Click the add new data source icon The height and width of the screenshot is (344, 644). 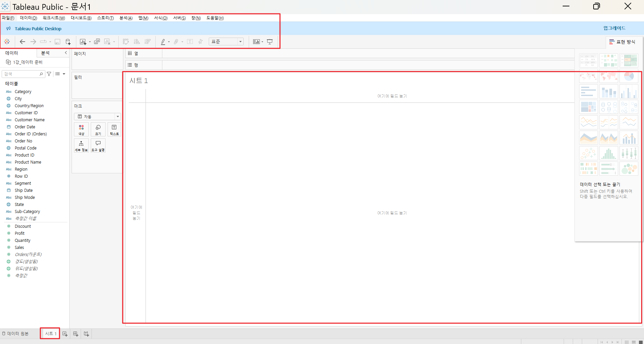[68, 42]
